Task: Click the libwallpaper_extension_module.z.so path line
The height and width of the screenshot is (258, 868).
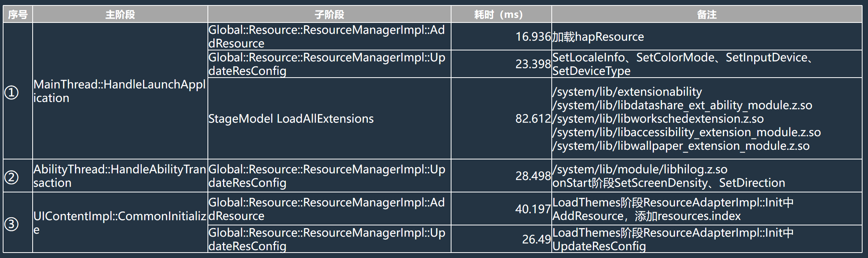Action: [x=681, y=146]
